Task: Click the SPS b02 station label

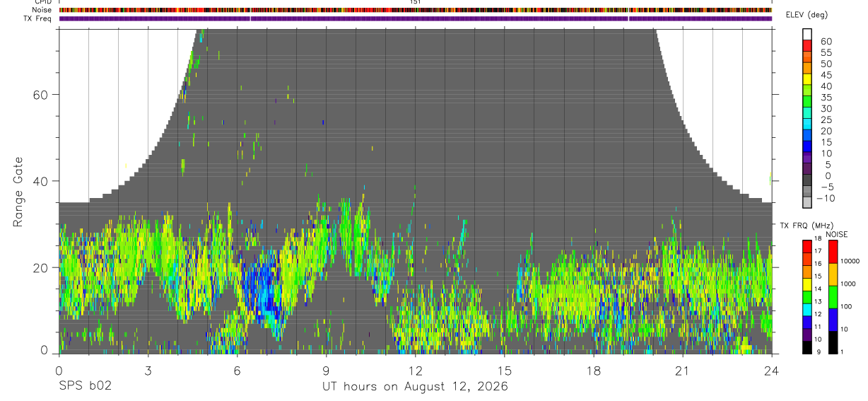Action: tap(84, 387)
